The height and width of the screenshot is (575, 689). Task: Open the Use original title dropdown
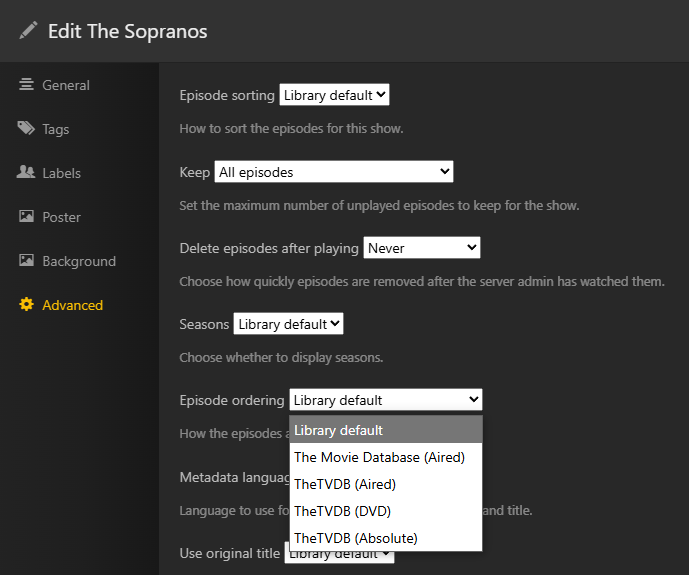tap(340, 553)
